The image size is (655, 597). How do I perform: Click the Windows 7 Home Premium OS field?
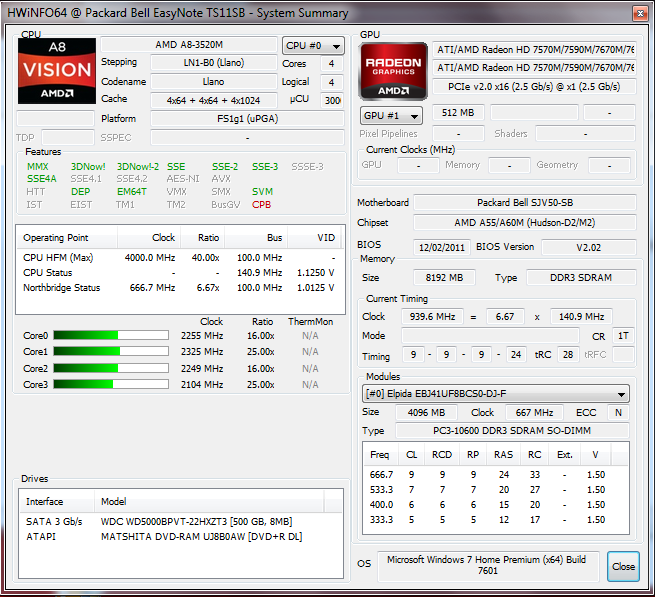488,565
